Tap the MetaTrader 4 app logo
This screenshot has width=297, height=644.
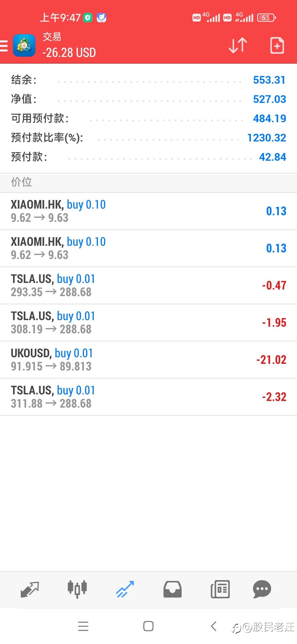coord(24,46)
